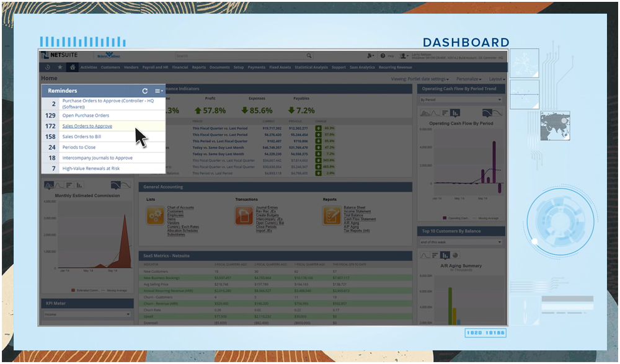Click the world map thumbnail beside dashboard
Viewport: 620px width, 364px height.
tap(555, 127)
